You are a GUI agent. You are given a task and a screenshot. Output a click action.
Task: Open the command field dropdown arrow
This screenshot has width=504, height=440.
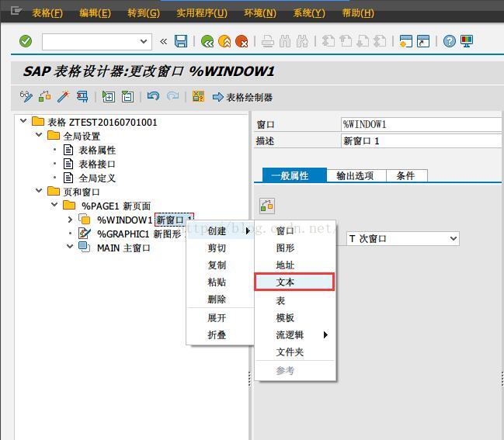click(x=144, y=41)
